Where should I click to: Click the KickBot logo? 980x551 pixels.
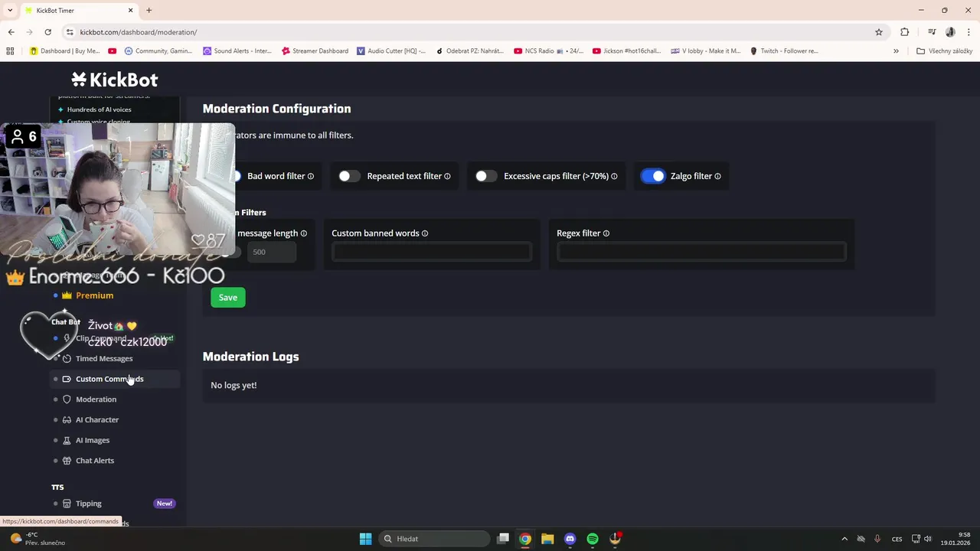[115, 80]
